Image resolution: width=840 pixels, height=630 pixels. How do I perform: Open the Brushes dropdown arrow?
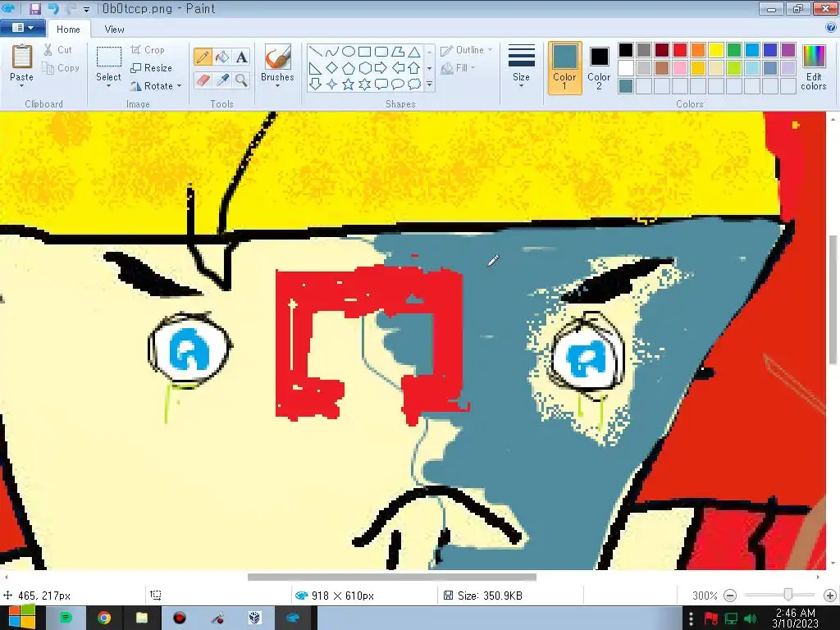click(x=277, y=86)
